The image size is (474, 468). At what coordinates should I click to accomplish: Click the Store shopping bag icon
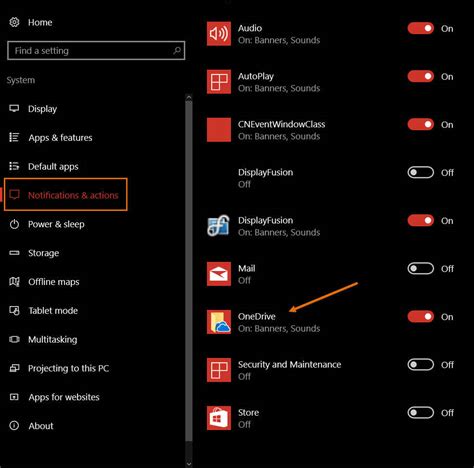[x=219, y=418]
